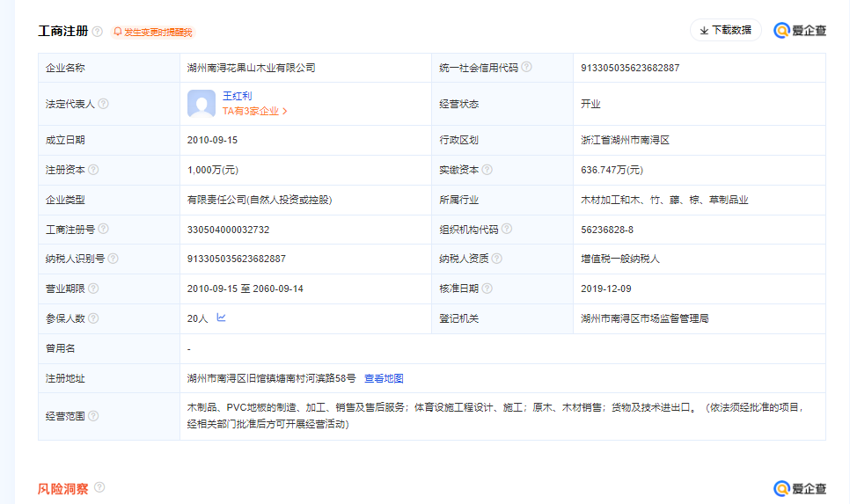Open help icon next to 组织机构代码
Image resolution: width=850 pixels, height=504 pixels.
[x=506, y=229]
